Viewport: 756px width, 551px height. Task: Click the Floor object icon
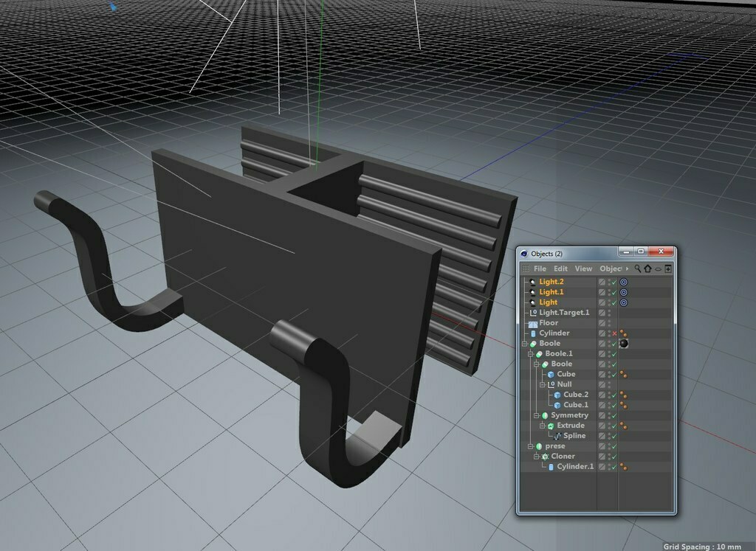[x=534, y=322]
